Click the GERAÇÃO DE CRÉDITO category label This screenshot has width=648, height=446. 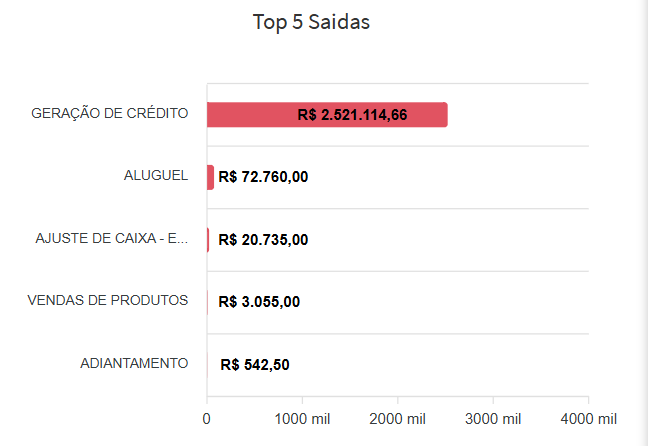tap(110, 113)
